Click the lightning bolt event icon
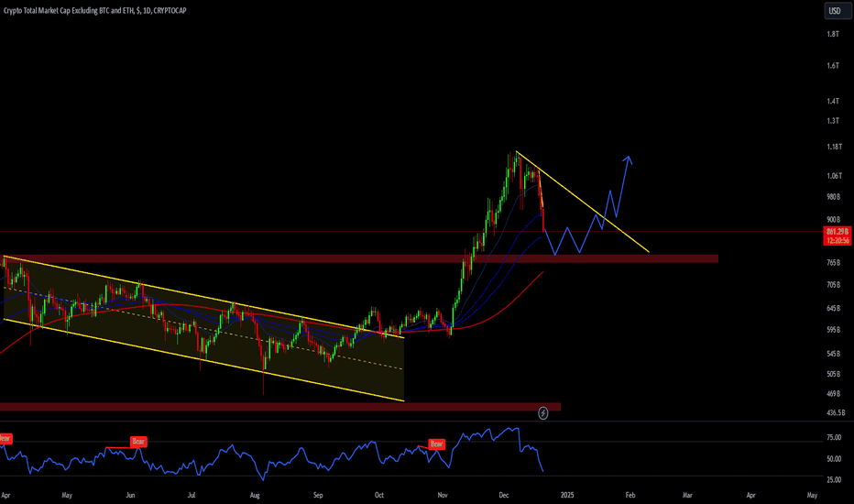Viewport: 854px width, 504px height. (x=543, y=413)
